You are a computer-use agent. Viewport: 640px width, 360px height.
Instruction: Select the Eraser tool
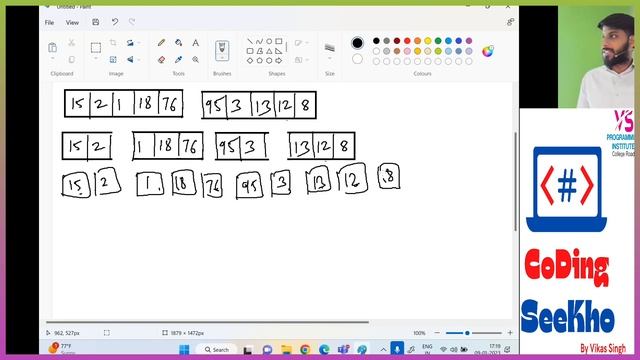[161, 60]
